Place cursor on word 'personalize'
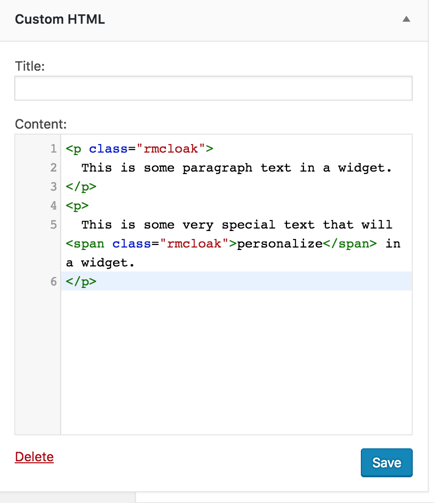Viewport: 434px width, 503px height. coord(280,244)
